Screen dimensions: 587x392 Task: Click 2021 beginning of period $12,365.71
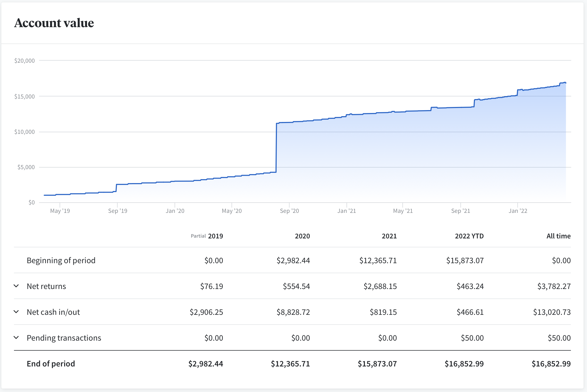[x=378, y=260]
